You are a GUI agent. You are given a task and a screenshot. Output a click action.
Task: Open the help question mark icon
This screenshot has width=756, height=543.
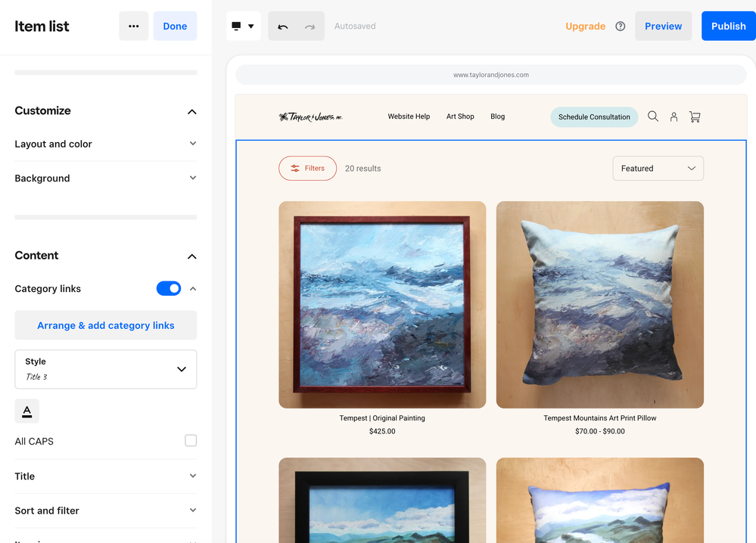[x=621, y=26]
